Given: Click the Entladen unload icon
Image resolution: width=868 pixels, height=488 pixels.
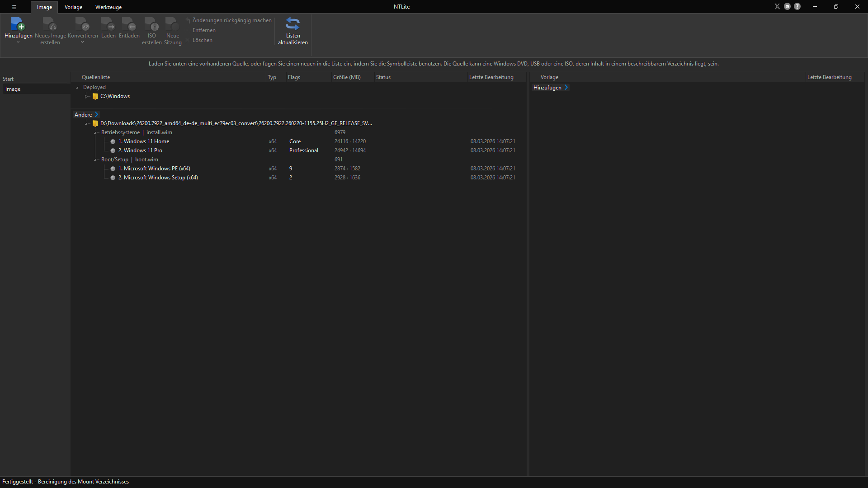Looking at the screenshot, I should click(x=129, y=24).
